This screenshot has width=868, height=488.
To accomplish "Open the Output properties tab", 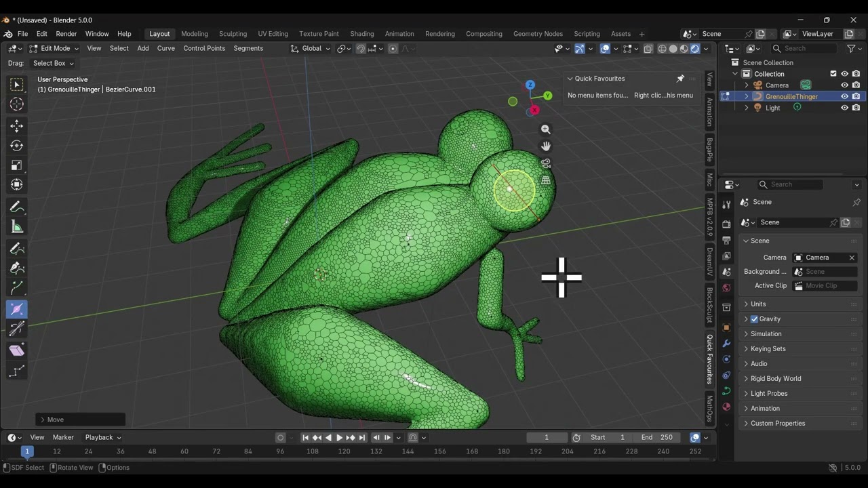I will point(726,240).
